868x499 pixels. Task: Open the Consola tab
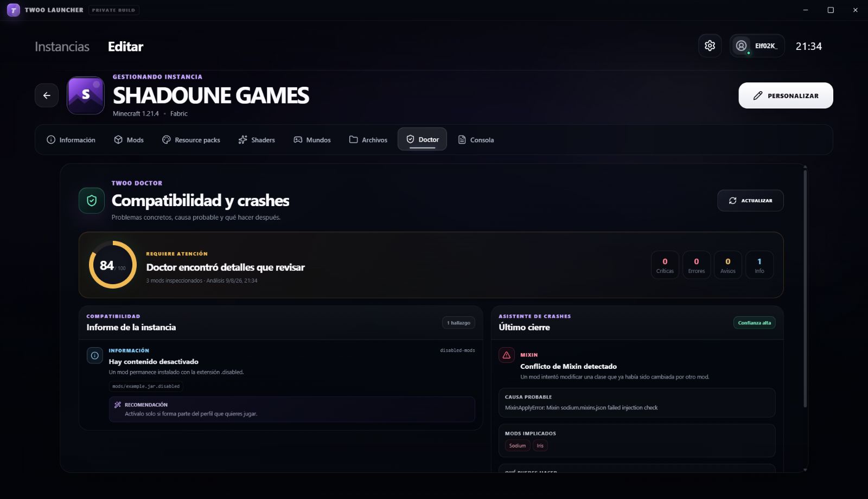[476, 140]
